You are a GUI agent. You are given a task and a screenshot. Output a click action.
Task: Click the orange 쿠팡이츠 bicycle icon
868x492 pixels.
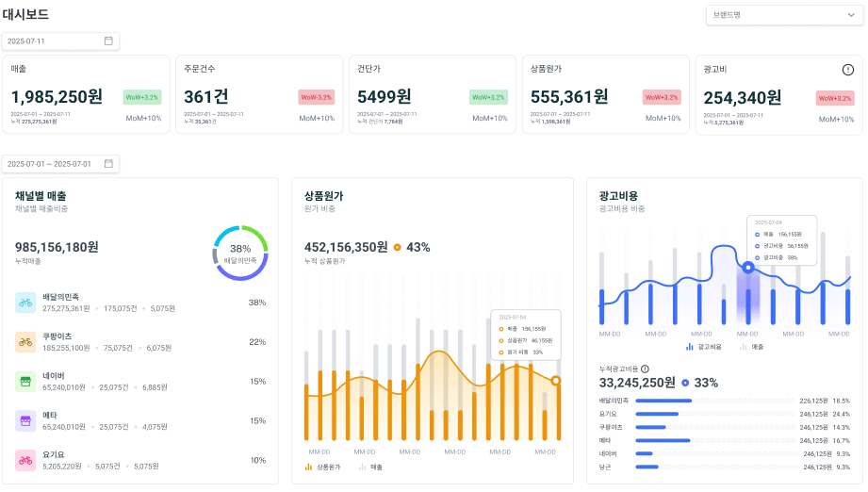tap(25, 342)
